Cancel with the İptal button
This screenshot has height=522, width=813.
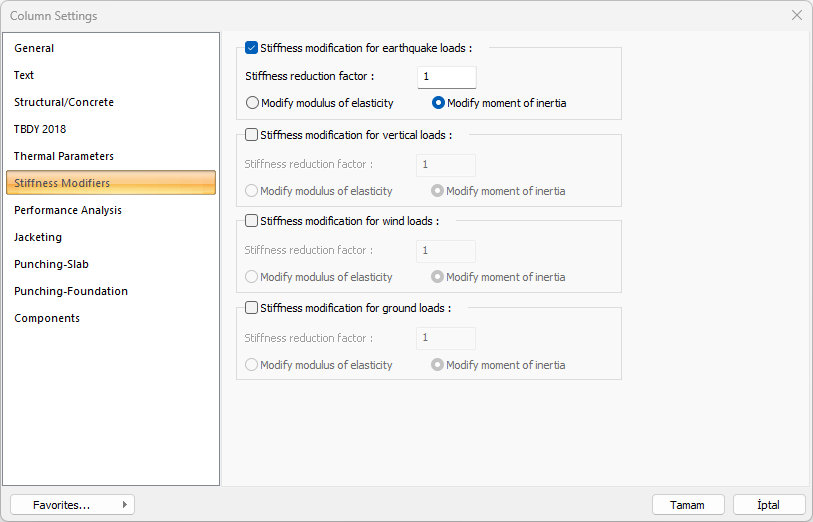click(x=769, y=505)
